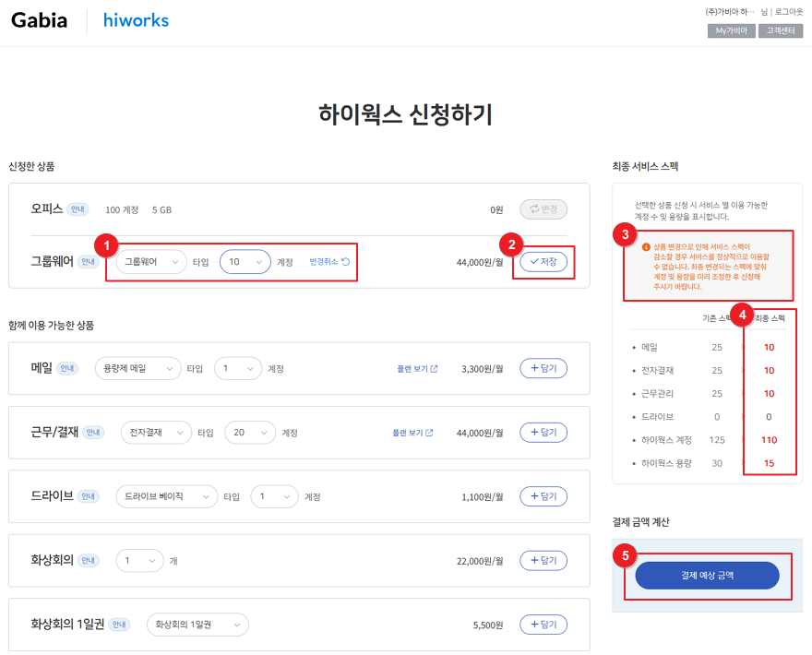This screenshot has width=812, height=655.
Task: Click the 안내 badge next to 근무/결재
Action: (x=93, y=433)
